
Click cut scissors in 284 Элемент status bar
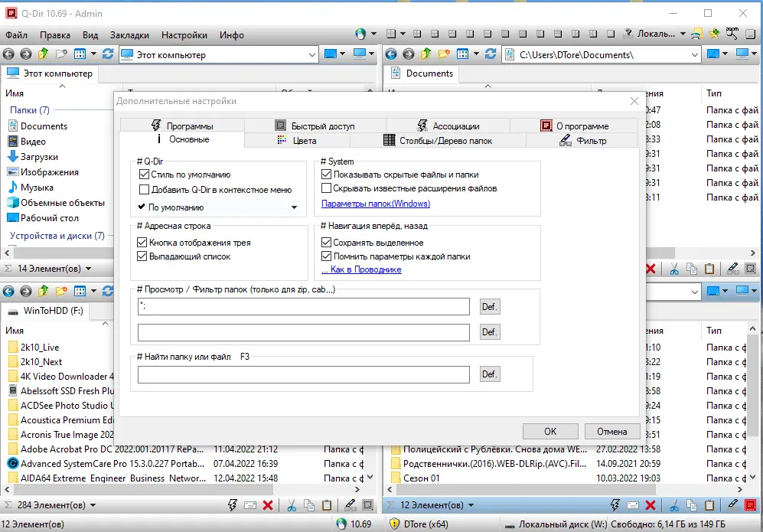tap(292, 505)
